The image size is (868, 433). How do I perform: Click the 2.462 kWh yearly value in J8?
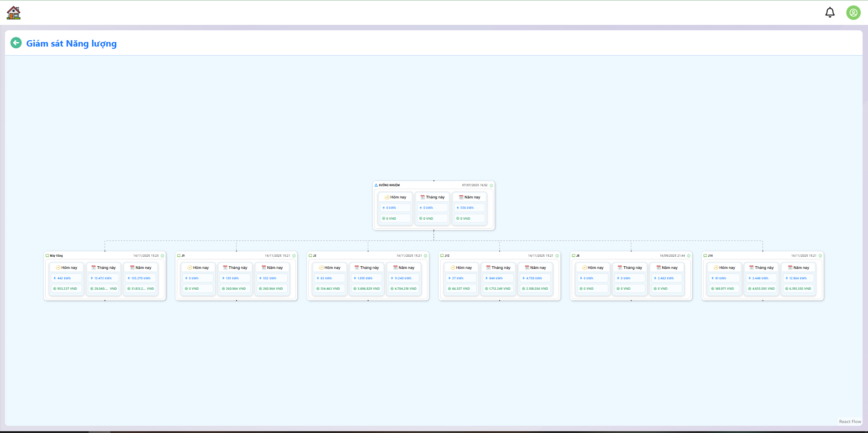pos(665,278)
